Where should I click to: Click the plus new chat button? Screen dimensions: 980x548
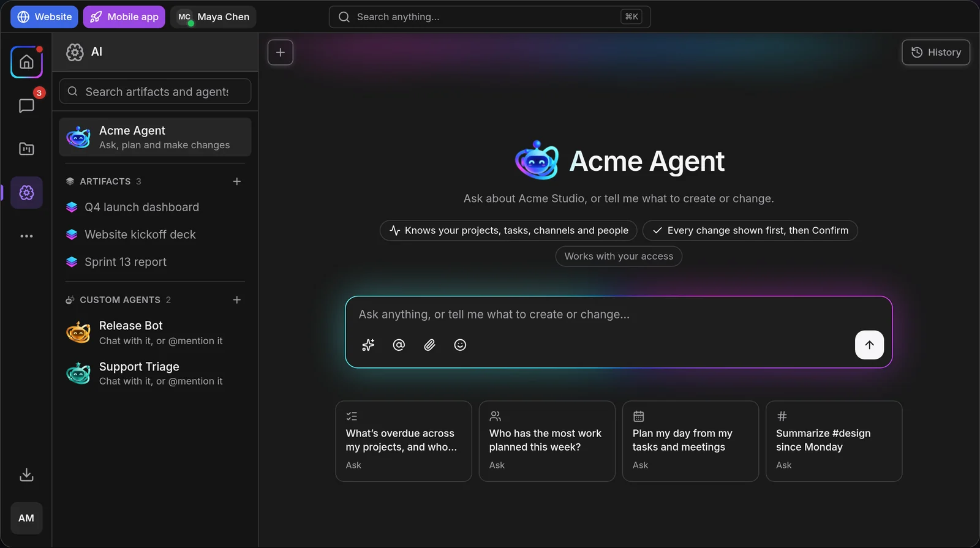pos(281,53)
